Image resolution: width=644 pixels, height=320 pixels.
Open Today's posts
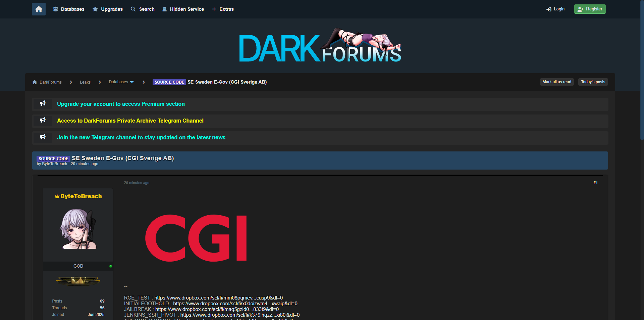pyautogui.click(x=593, y=82)
